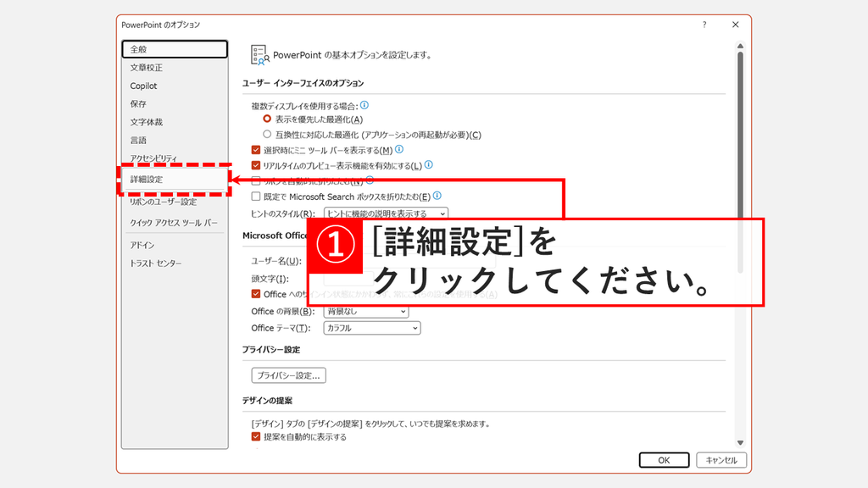Open the 全般 category

(175, 49)
